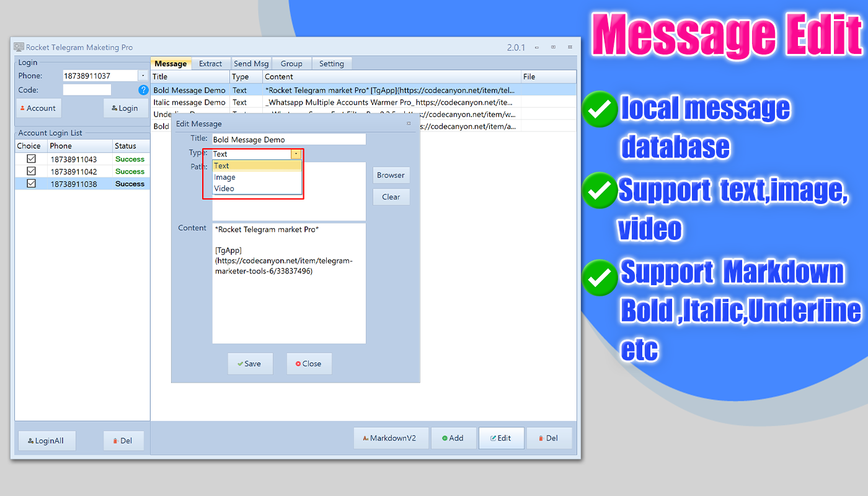Disable account 18738911038's choice checkbox
Image resolution: width=868 pixels, height=496 pixels.
[x=30, y=184]
